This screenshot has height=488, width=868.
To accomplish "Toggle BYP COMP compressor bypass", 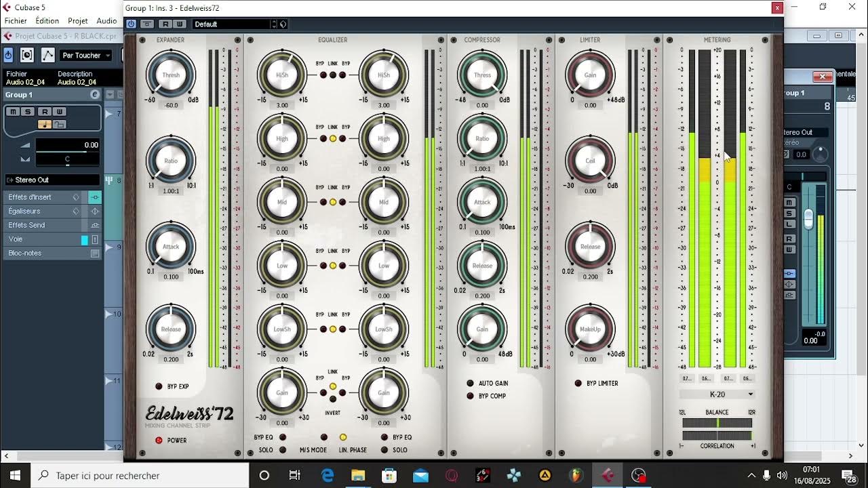I will click(x=470, y=396).
